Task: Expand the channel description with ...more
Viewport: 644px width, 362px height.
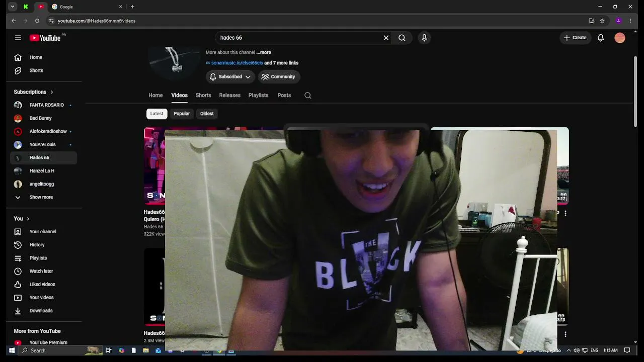Action: coord(264,52)
